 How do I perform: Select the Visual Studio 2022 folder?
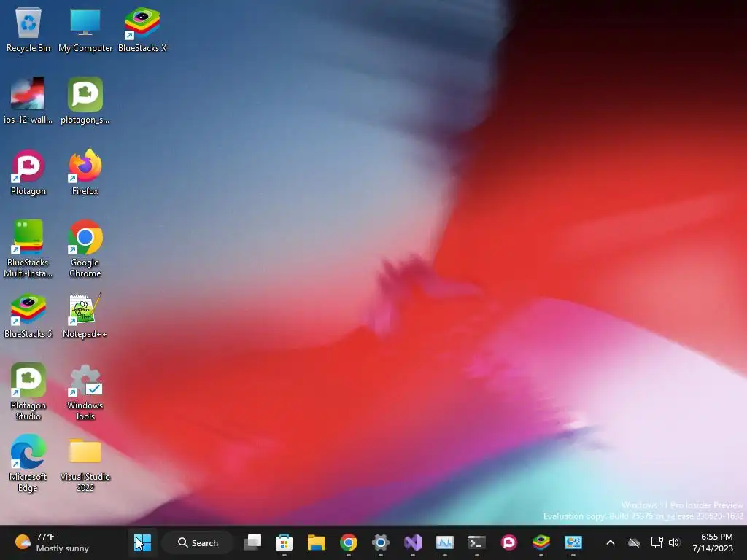85,464
